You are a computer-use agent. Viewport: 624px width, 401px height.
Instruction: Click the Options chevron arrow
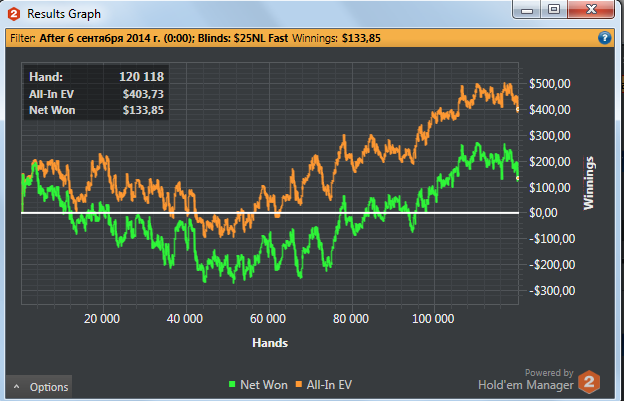tap(17, 386)
